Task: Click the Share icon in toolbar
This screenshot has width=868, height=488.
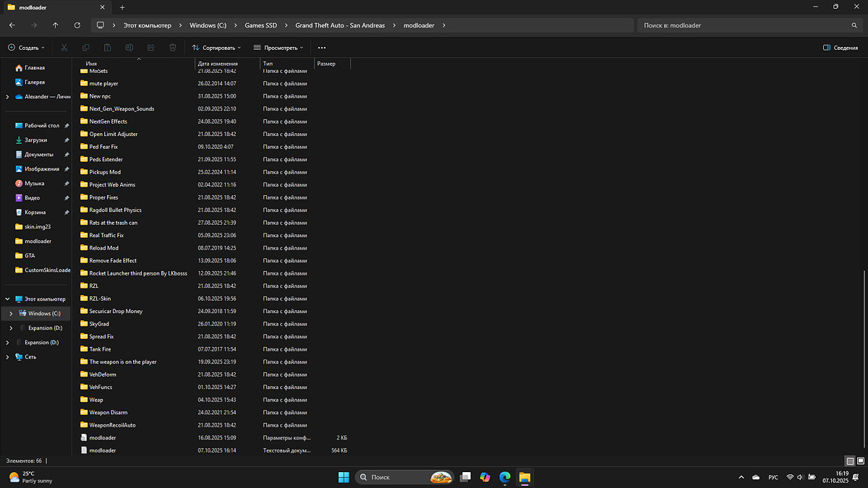Action: pyautogui.click(x=151, y=48)
